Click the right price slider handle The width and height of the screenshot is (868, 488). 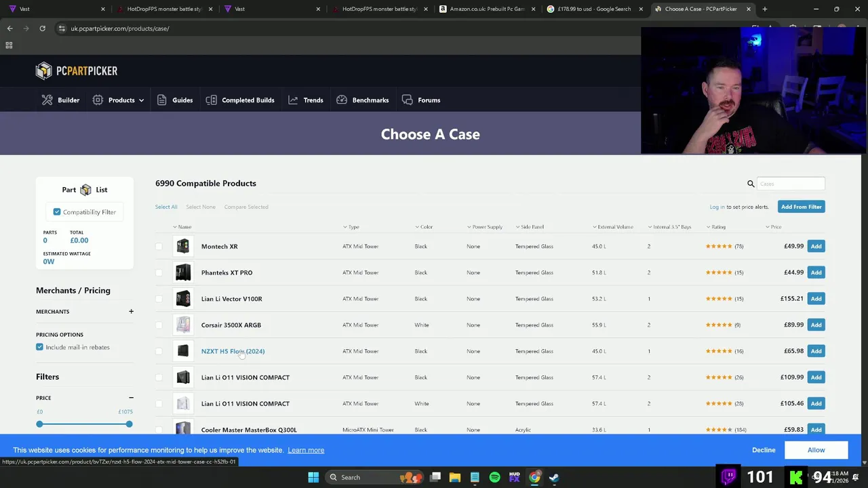click(x=129, y=424)
